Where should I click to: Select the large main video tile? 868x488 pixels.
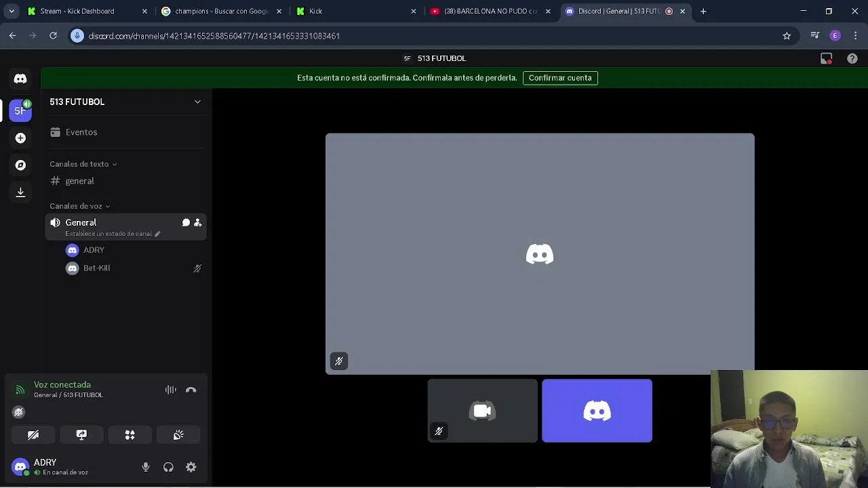540,253
